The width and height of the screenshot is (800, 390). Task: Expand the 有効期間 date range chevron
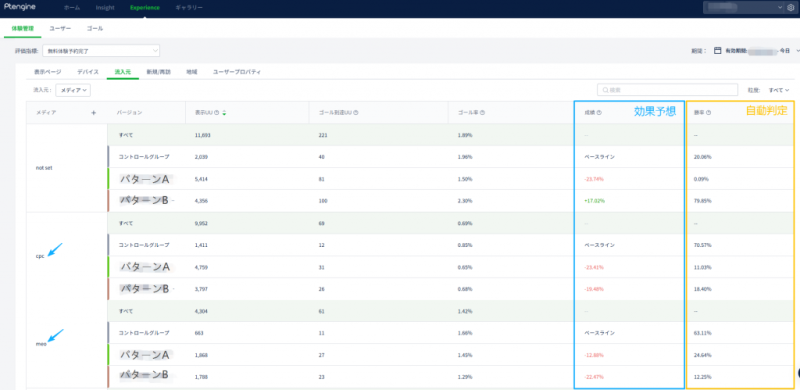point(797,51)
